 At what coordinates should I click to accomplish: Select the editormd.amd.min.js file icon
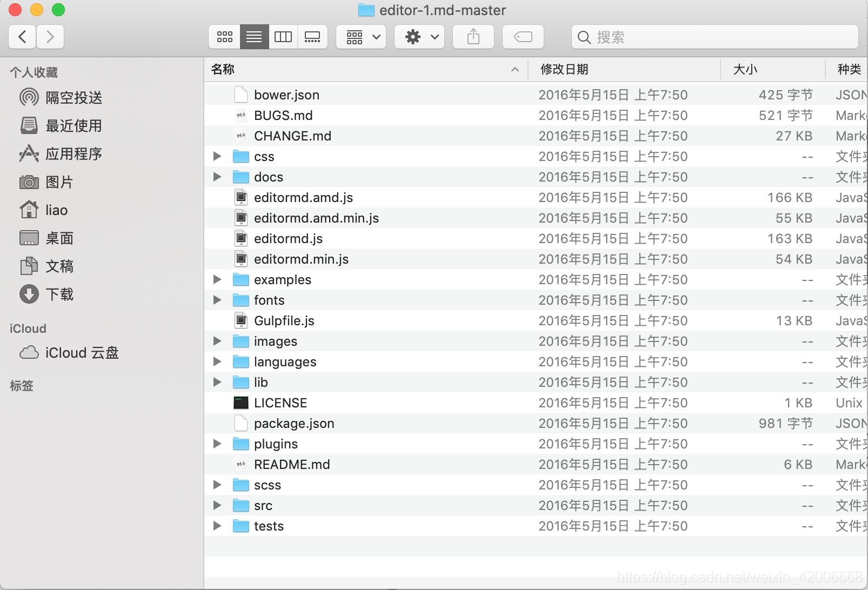(241, 218)
